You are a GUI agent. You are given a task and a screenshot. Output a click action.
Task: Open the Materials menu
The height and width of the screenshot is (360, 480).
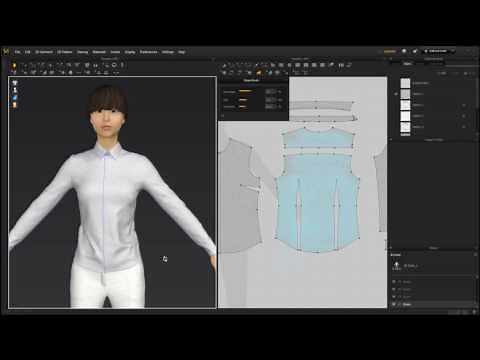(99, 52)
